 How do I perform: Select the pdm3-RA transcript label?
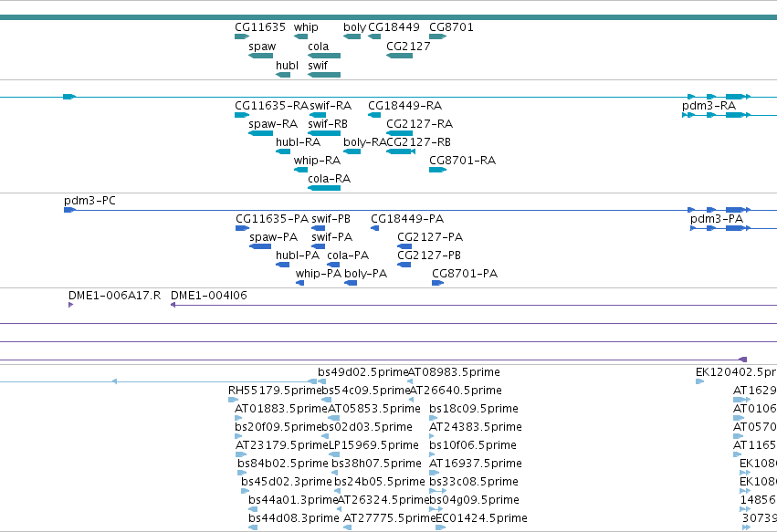point(709,106)
